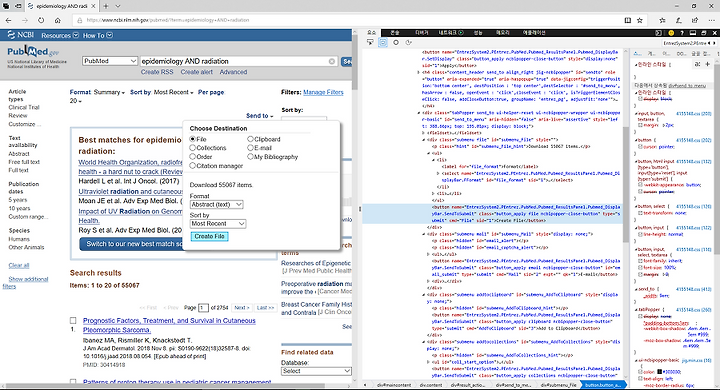The image size is (720, 390).
Task: Toggle DevTools DOM element highlighting icon
Action: tap(383, 42)
